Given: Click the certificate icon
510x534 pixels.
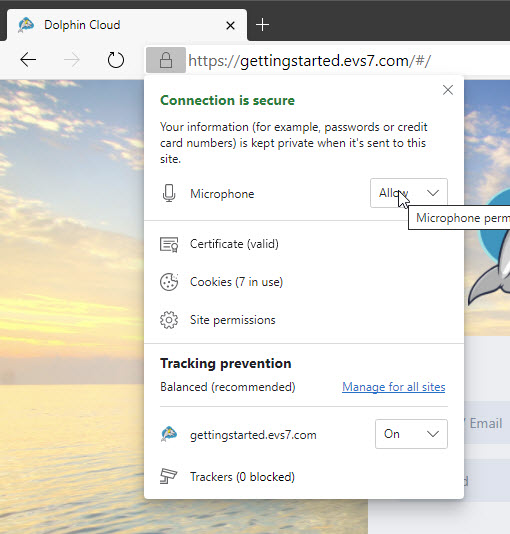Looking at the screenshot, I should 169,244.
